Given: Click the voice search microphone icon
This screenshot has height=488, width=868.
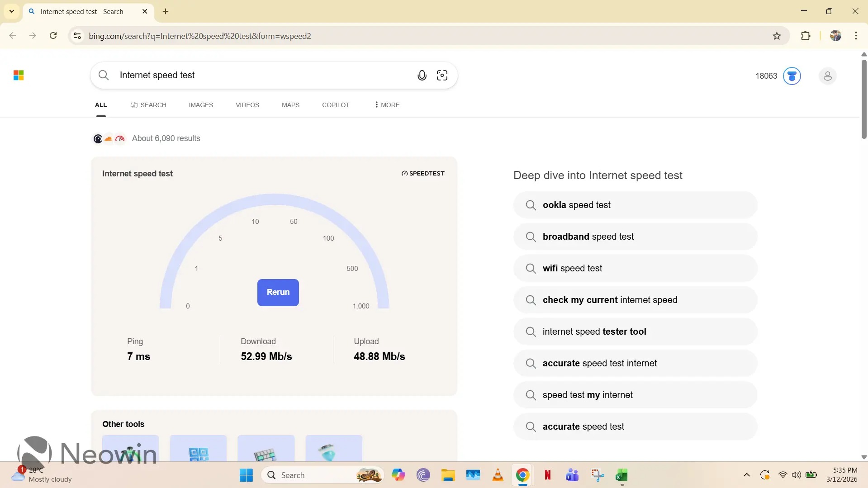Looking at the screenshot, I should [x=422, y=76].
